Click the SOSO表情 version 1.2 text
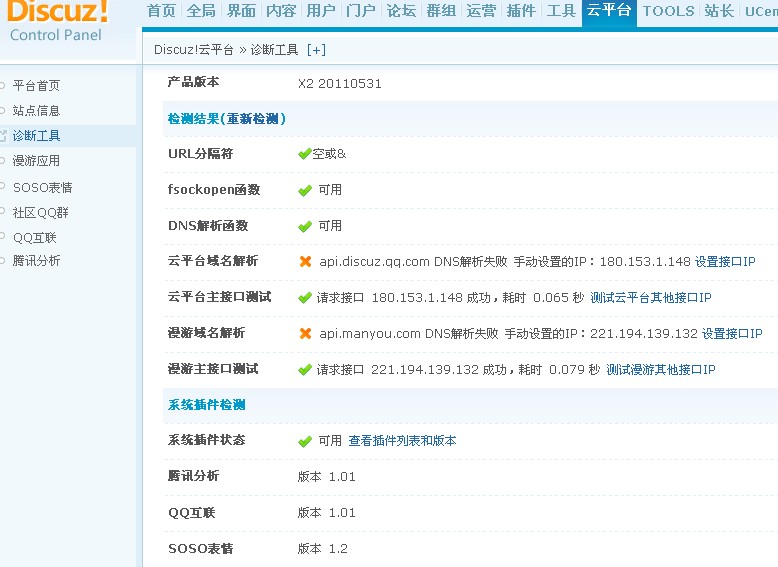 [x=323, y=549]
